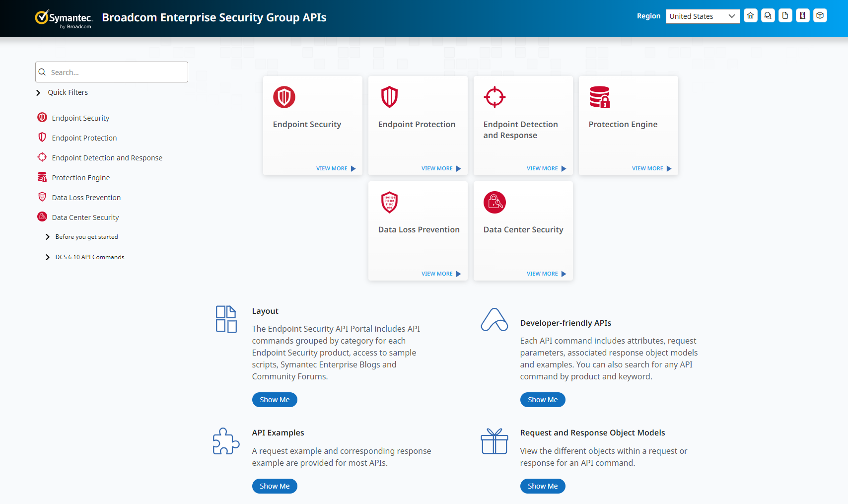Click the Layout grid icon

pyautogui.click(x=226, y=319)
